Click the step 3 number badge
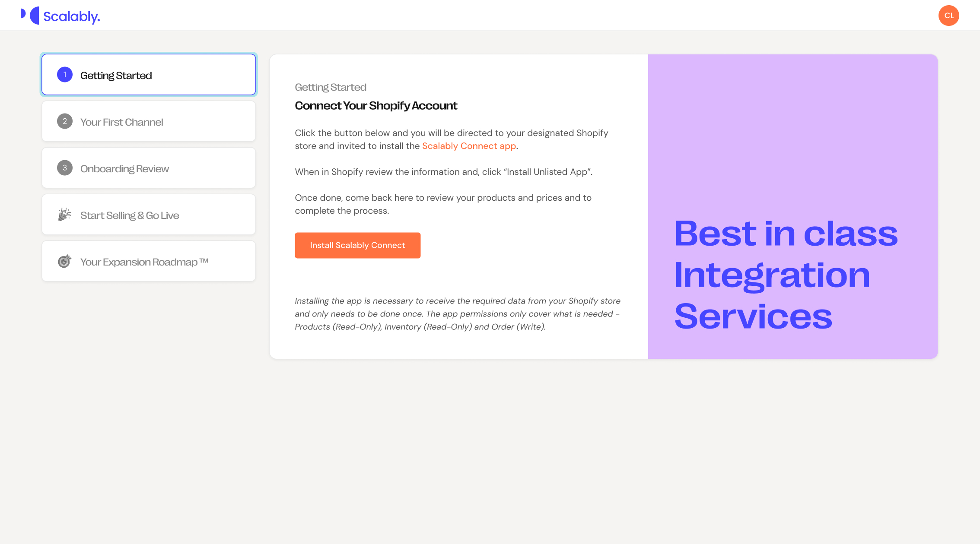Image resolution: width=980 pixels, height=544 pixels. point(65,168)
